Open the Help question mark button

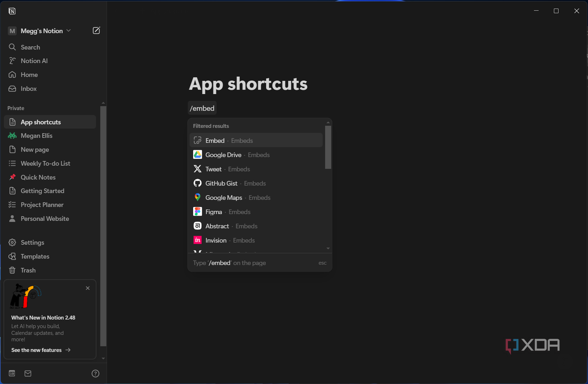(95, 374)
